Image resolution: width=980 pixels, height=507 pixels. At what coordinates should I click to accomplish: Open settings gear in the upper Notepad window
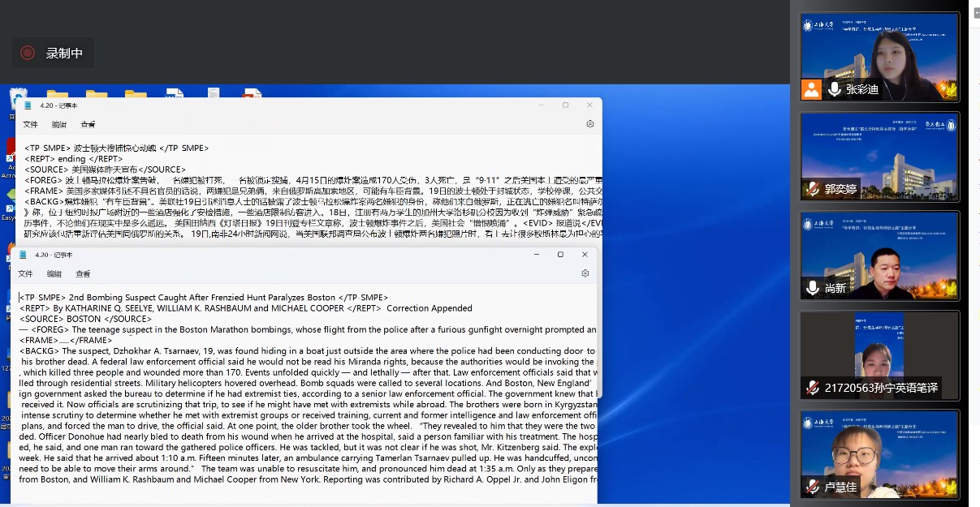tap(590, 124)
